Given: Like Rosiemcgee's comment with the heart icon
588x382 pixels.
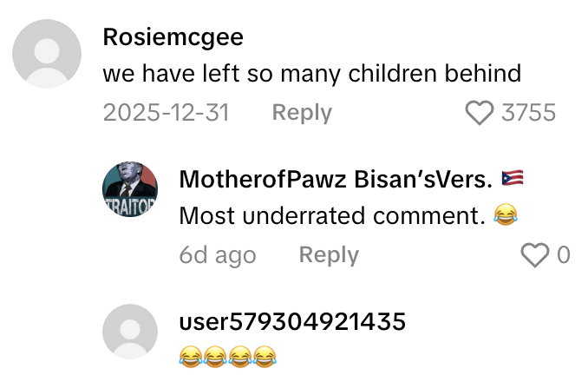Looking at the screenshot, I should point(480,113).
